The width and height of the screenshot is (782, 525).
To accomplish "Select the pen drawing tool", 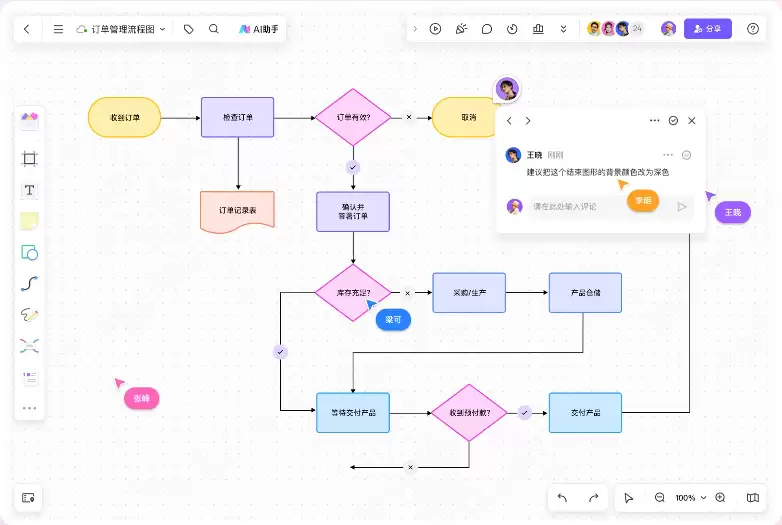I will [x=29, y=315].
